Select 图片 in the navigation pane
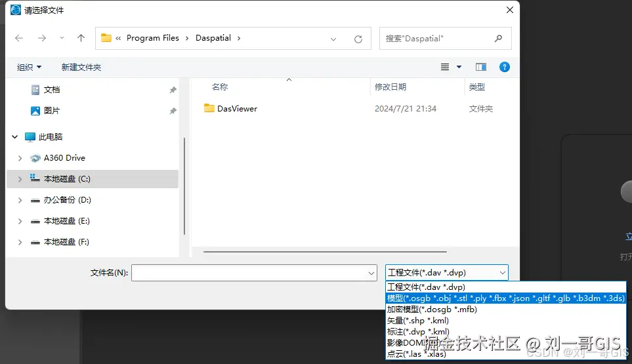 (x=52, y=111)
